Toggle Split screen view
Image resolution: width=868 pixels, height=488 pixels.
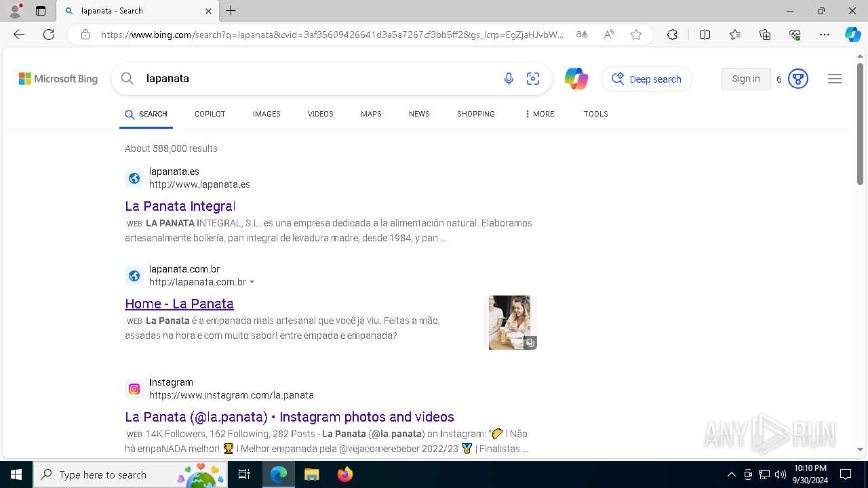[705, 35]
